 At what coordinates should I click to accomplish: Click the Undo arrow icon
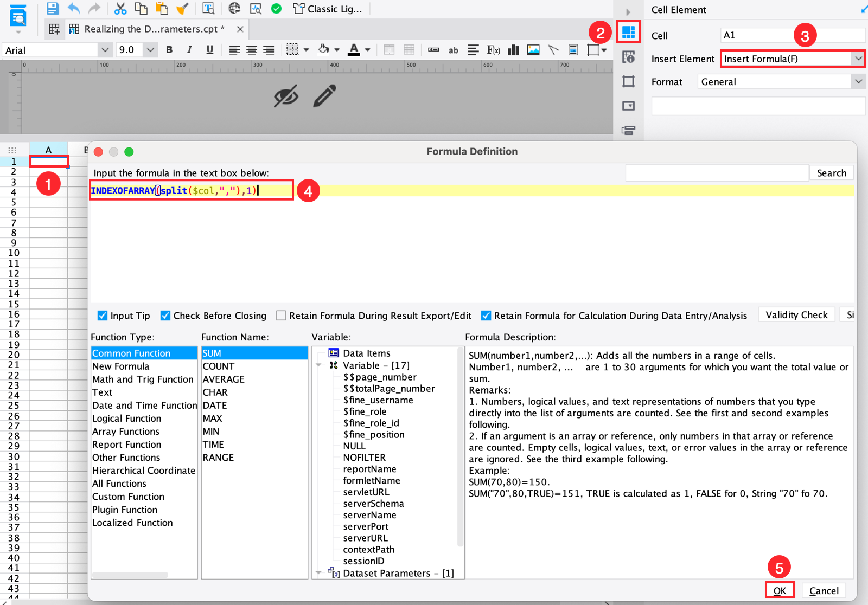[x=74, y=8]
